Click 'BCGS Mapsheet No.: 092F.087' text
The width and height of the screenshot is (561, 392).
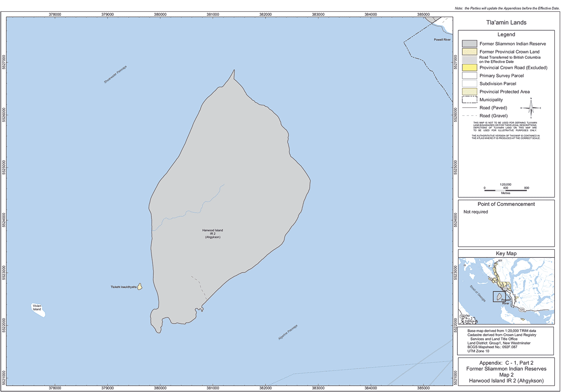(x=492, y=347)
